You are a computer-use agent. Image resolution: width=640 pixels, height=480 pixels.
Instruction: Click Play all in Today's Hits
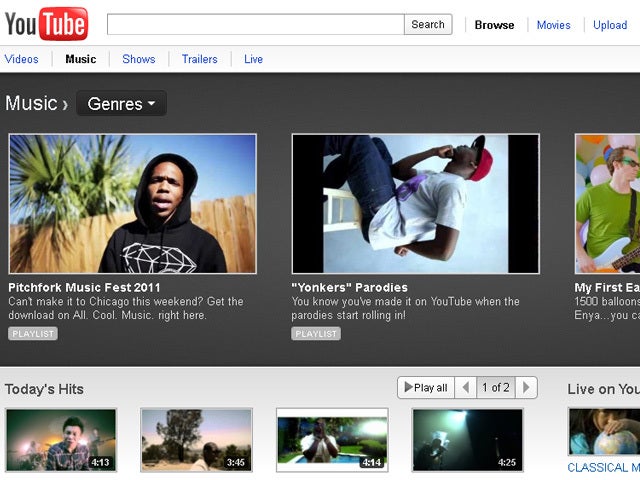pyautogui.click(x=426, y=387)
